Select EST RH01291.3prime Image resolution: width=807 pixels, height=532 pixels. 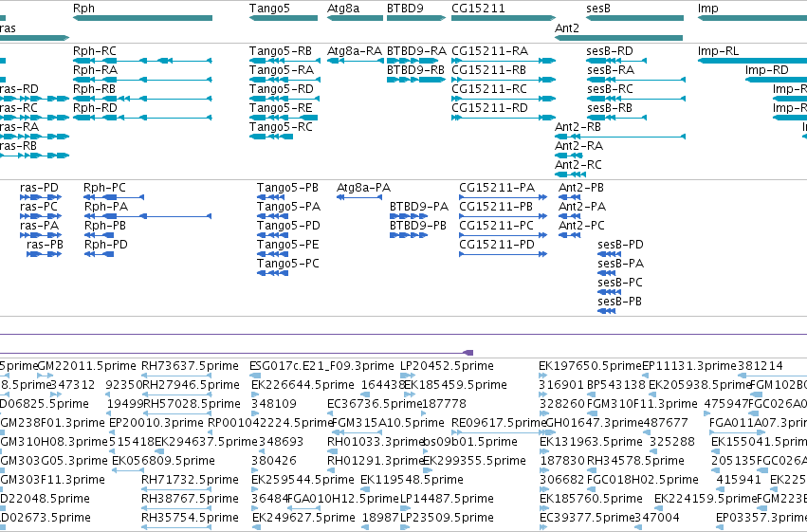[332, 470]
